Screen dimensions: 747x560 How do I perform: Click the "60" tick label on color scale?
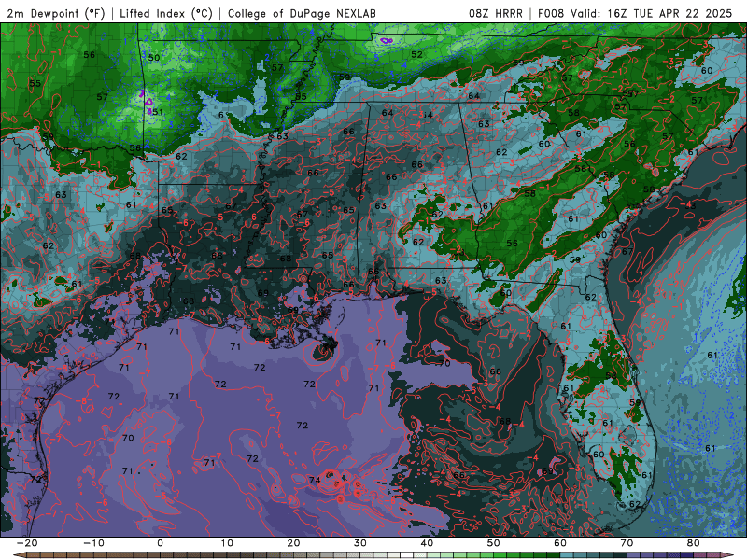pyautogui.click(x=560, y=543)
